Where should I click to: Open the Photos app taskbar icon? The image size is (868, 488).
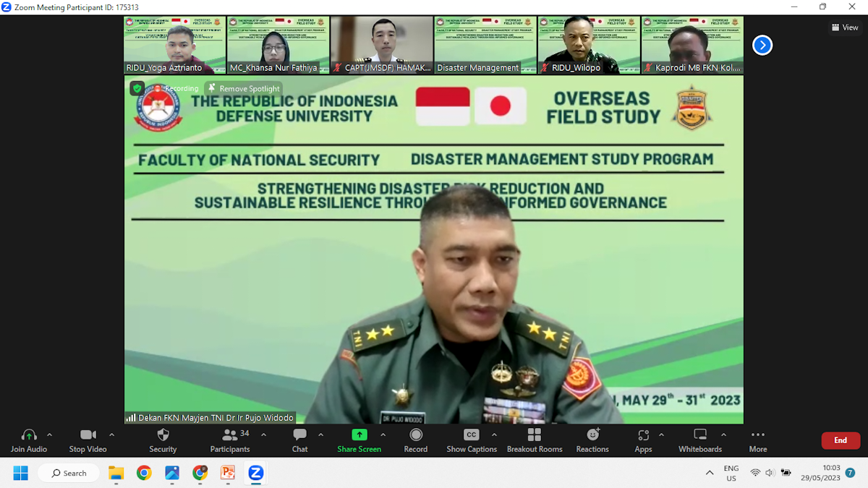[x=172, y=473]
